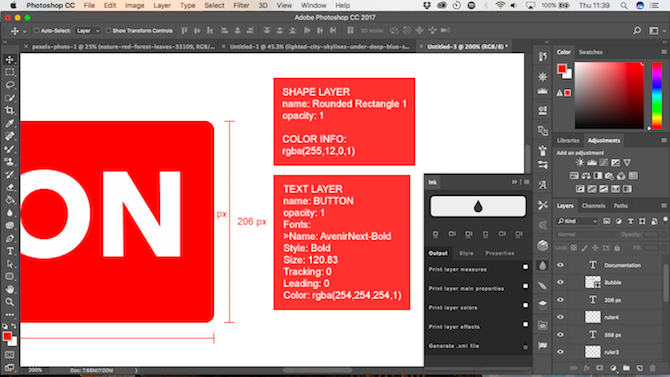Select the History Brush tool
The height and width of the screenshot is (377, 670).
click(x=9, y=174)
